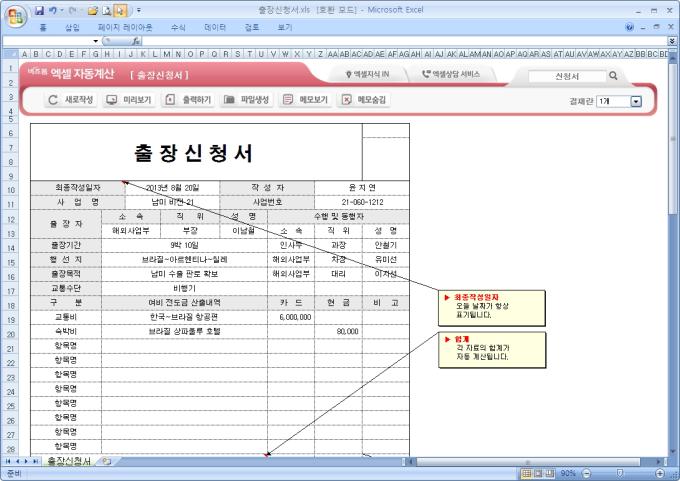Viewport: 680px width, 481px height.
Task: Click the Redo arrow icon
Action: click(72, 10)
